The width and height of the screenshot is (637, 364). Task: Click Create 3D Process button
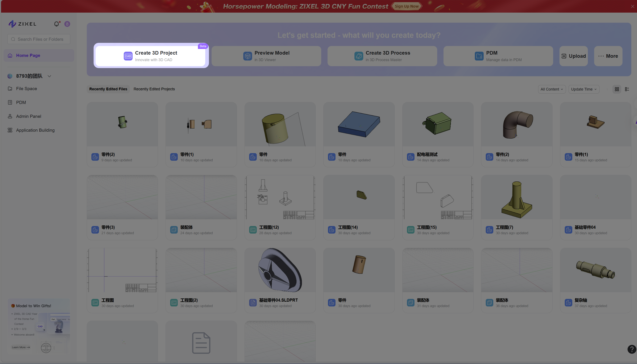pos(382,56)
